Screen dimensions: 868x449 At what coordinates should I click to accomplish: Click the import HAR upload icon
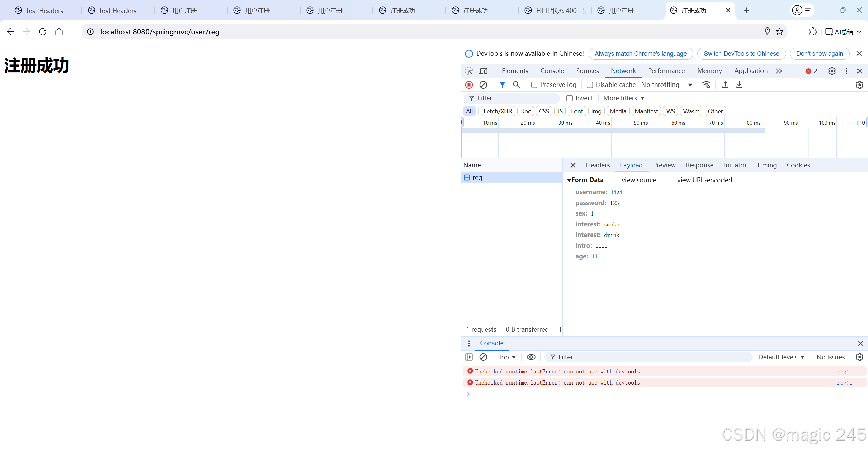click(725, 85)
